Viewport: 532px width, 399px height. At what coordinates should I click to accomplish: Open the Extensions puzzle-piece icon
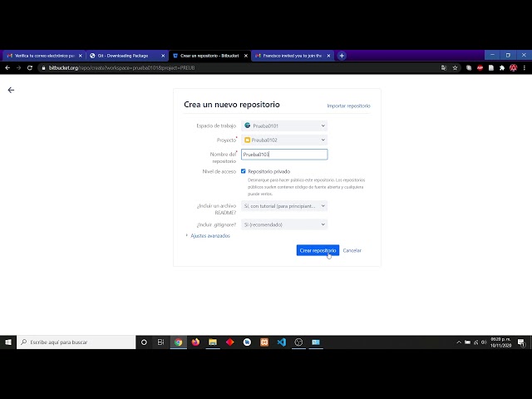pos(502,68)
